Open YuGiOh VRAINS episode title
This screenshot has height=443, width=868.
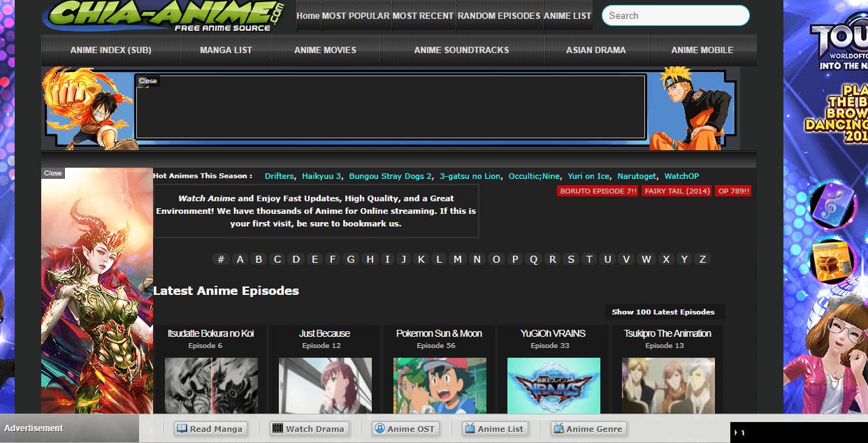tap(553, 333)
